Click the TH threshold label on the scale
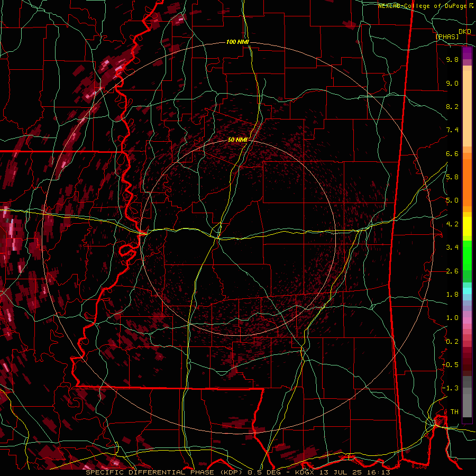This screenshot has width=476, height=476. 454,412
